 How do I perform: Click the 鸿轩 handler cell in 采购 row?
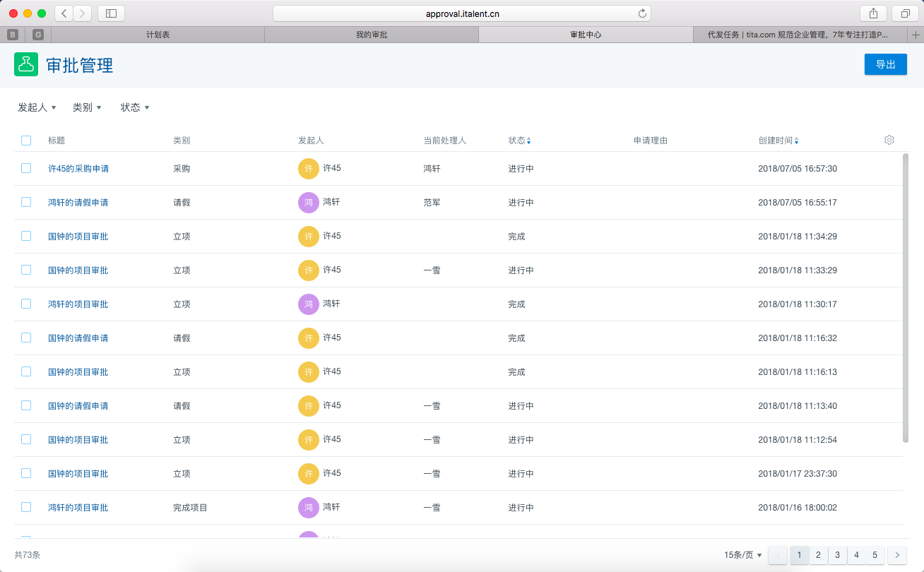[x=432, y=169]
